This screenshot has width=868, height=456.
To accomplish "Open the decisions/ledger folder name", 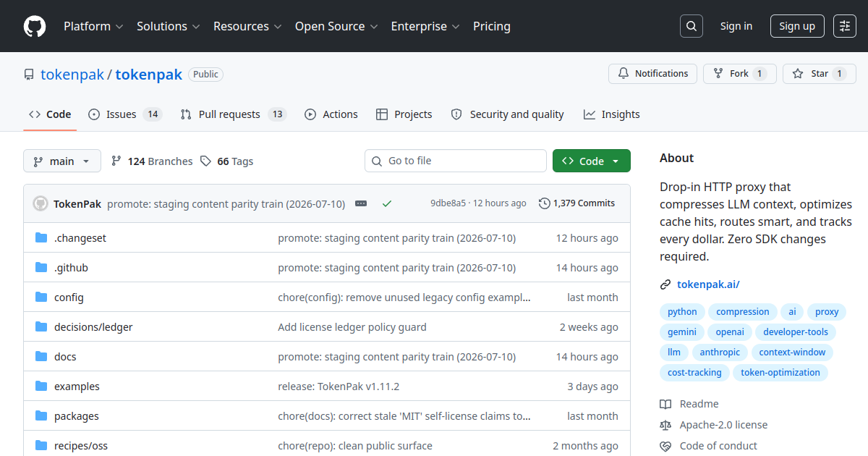I will 93,327.
